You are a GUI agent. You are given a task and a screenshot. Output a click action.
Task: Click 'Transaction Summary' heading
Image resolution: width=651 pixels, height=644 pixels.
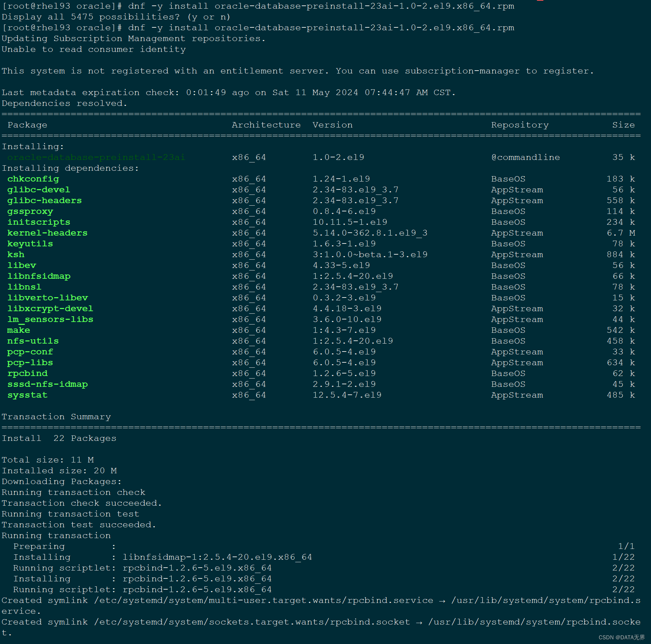(56, 417)
